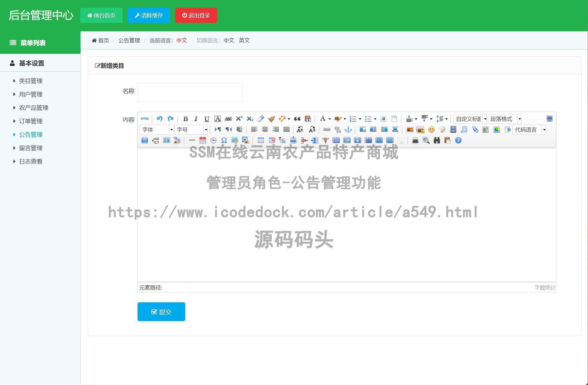Click the 名称 name input field
Image resolution: width=588 pixels, height=385 pixels.
click(x=189, y=92)
